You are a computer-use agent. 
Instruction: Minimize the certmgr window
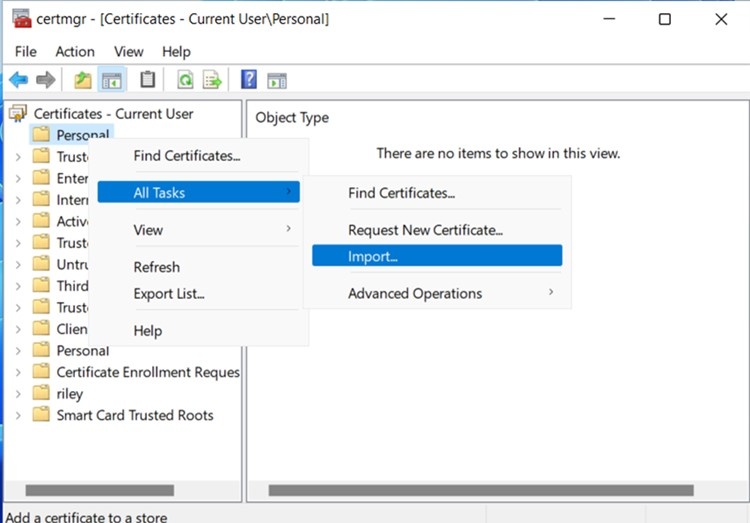tap(609, 19)
